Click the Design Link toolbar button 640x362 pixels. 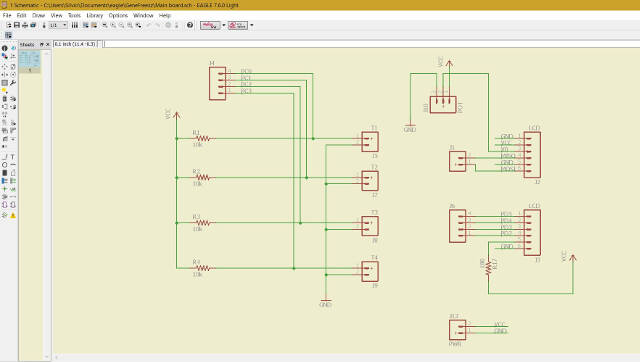(211, 25)
